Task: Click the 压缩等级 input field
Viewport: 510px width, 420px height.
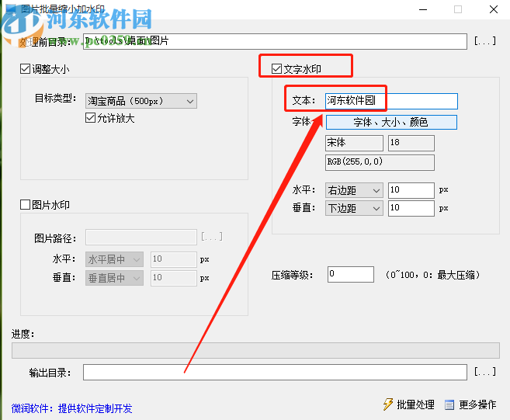Action: [351, 274]
